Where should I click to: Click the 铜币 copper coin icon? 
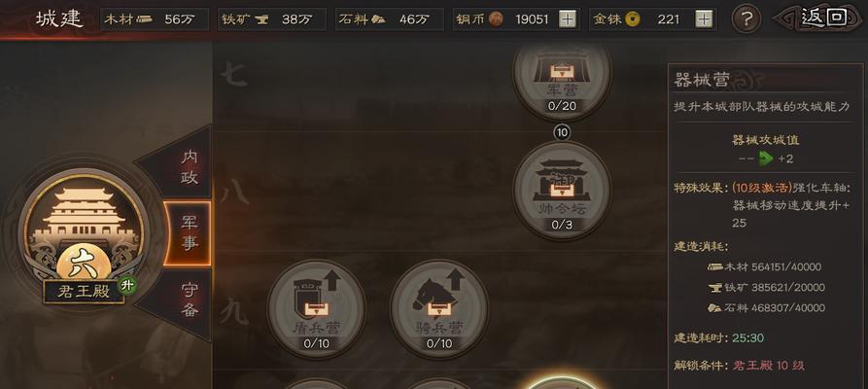click(496, 20)
